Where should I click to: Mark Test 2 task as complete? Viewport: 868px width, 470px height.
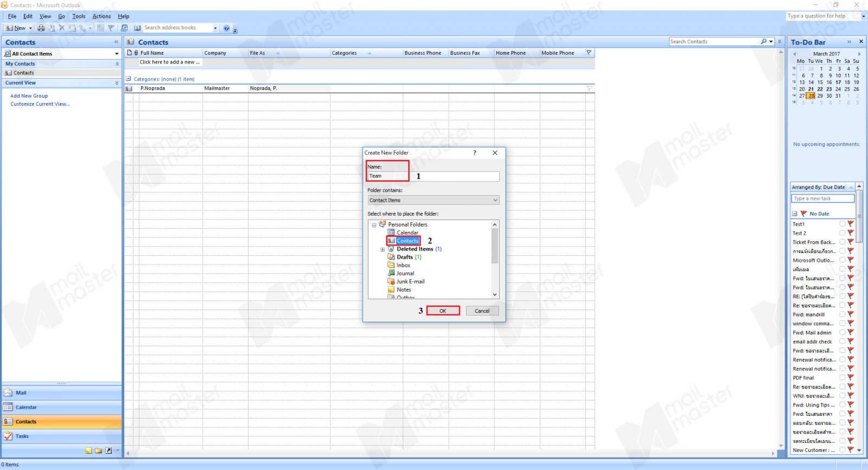[843, 233]
